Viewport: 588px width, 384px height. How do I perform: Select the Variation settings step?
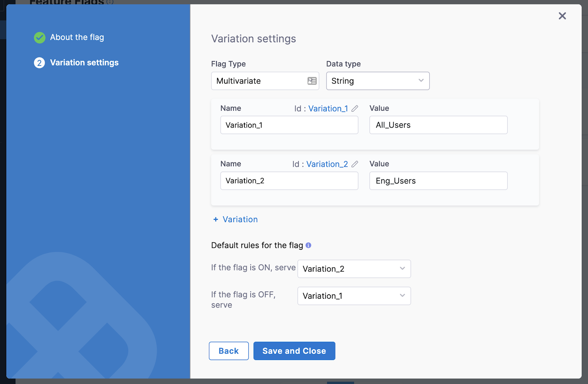[84, 63]
